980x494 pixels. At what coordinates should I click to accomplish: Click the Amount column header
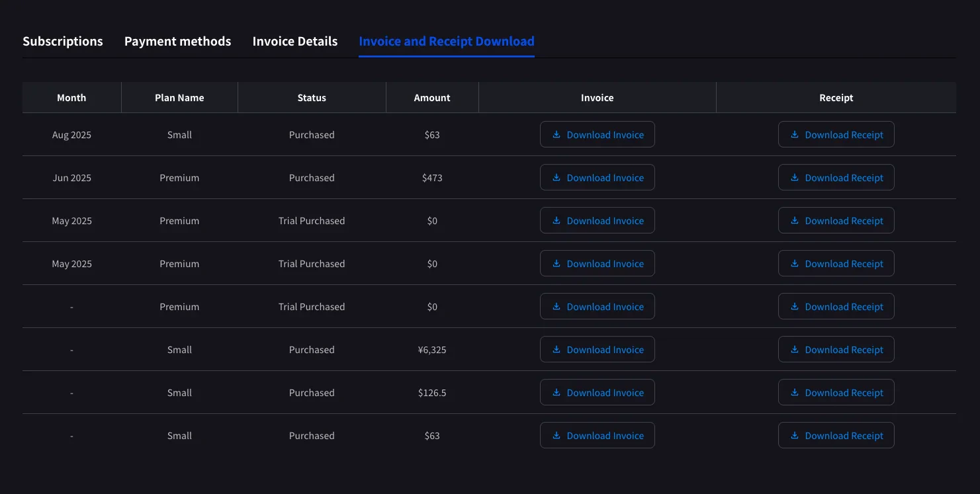pos(431,97)
